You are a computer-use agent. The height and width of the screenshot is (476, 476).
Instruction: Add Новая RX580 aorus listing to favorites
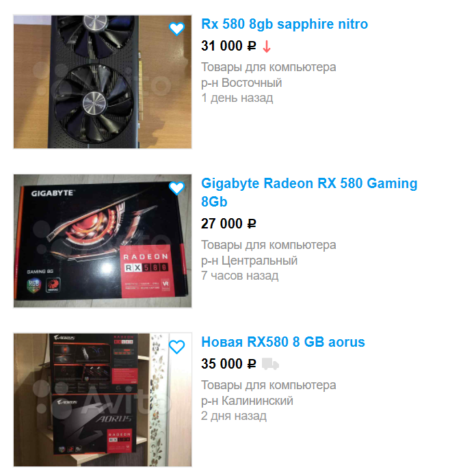[176, 347]
